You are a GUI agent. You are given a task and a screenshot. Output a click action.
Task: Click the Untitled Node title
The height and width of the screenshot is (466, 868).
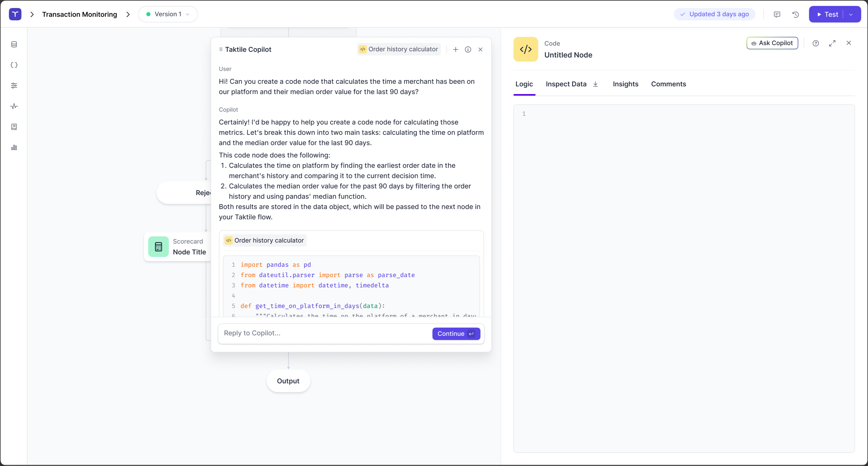point(568,55)
